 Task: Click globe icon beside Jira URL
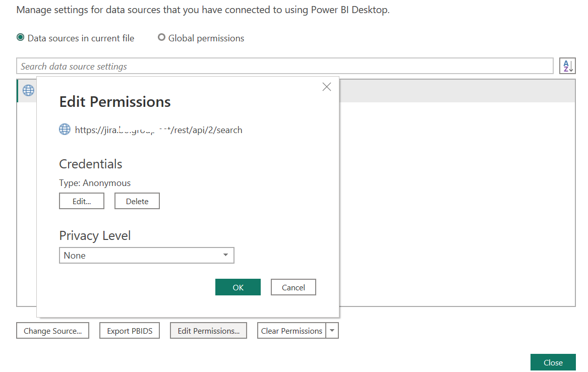(x=65, y=130)
